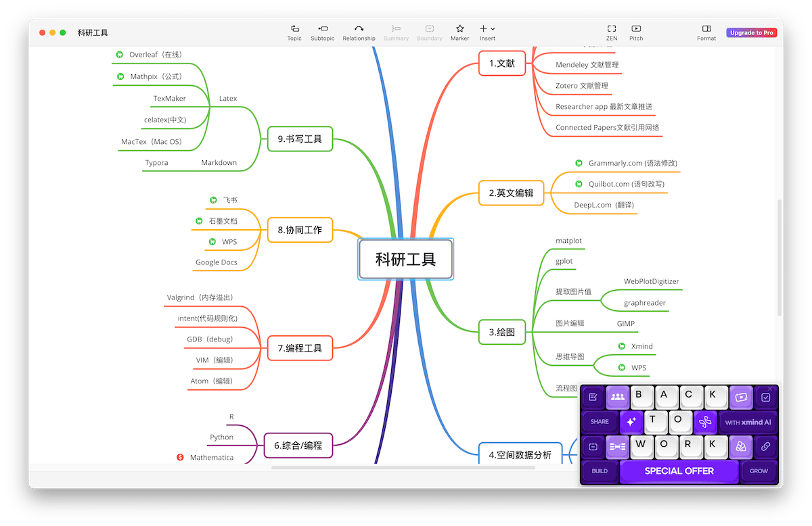
Task: Click WITH xmind AI key in ad
Action: (748, 422)
